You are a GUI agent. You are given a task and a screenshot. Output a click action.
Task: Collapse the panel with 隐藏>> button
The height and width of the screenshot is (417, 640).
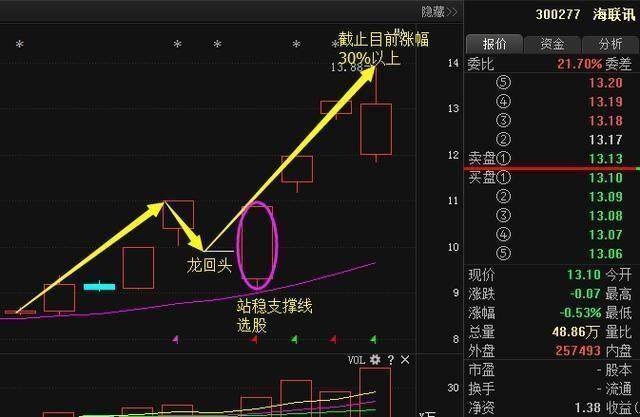click(x=439, y=12)
